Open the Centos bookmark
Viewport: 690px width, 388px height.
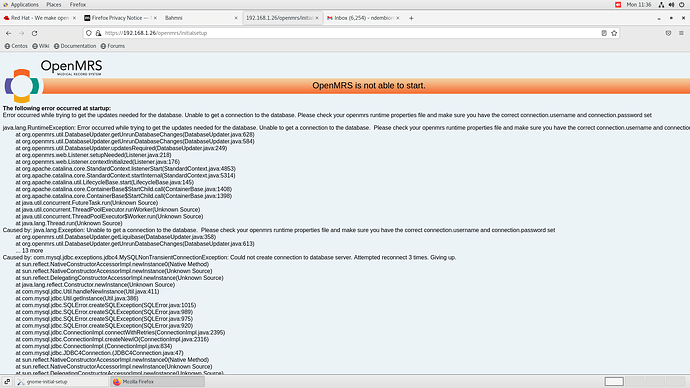(16, 46)
